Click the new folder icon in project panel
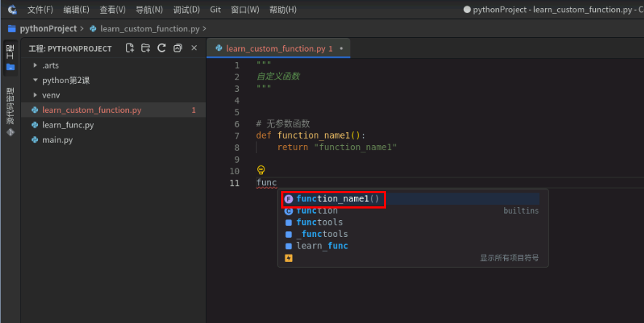The image size is (644, 323). coord(146,48)
